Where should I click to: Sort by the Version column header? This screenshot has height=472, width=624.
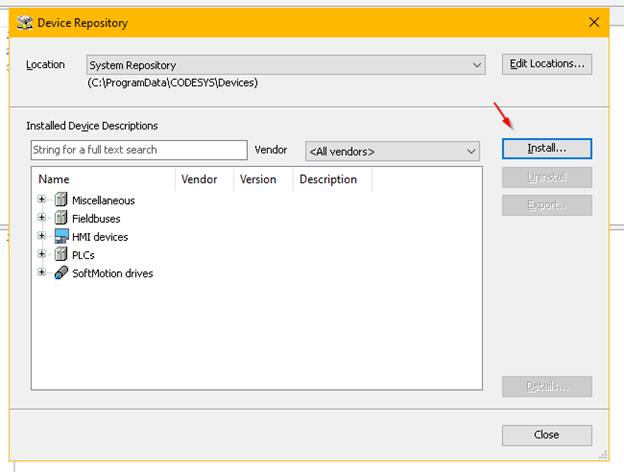click(x=263, y=179)
